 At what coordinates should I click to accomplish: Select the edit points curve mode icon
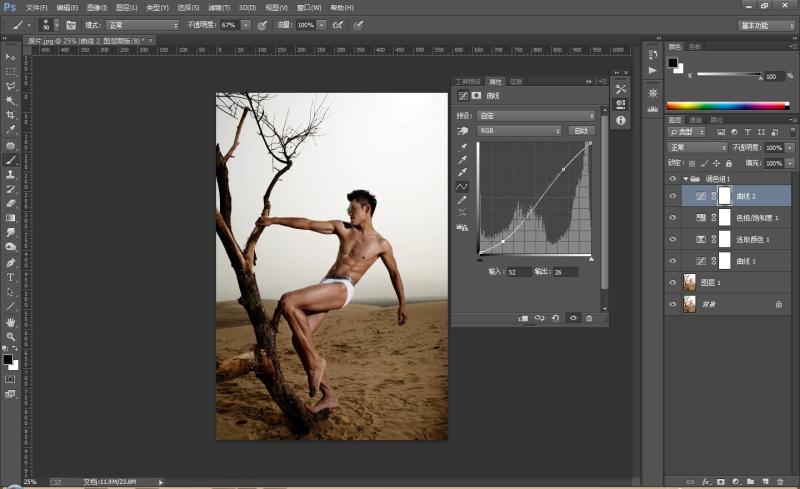462,187
